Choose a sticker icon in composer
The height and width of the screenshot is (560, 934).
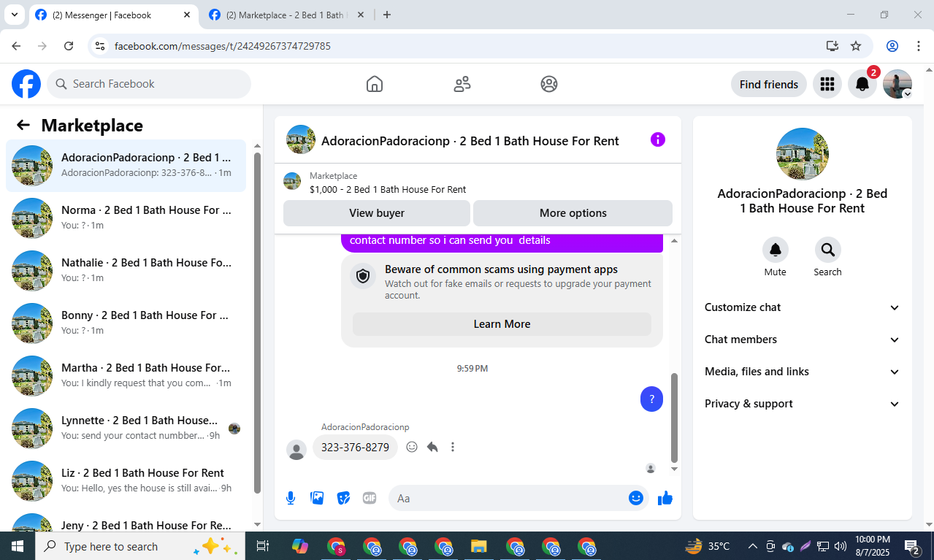click(x=343, y=498)
